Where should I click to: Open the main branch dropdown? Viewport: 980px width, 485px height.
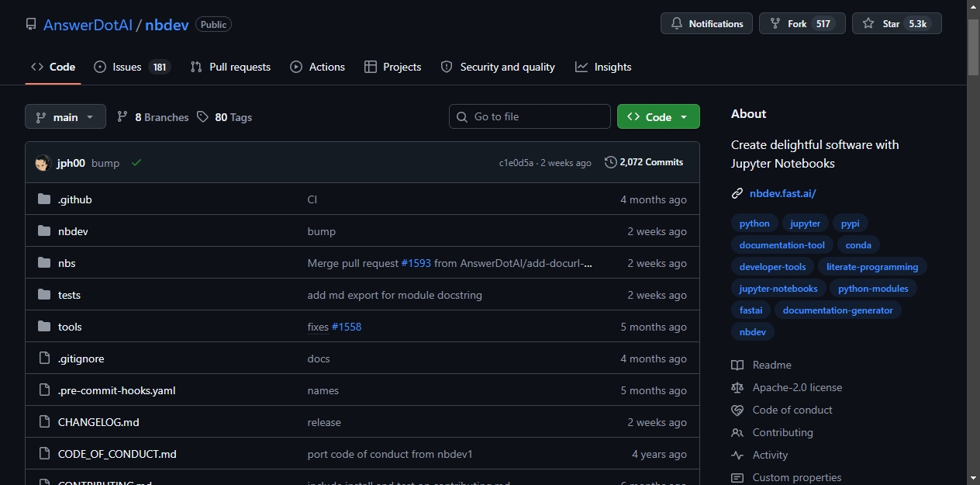click(65, 116)
